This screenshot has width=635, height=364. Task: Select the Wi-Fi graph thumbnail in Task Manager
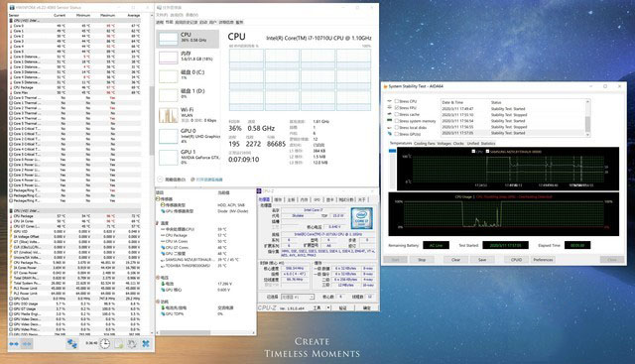pos(168,115)
